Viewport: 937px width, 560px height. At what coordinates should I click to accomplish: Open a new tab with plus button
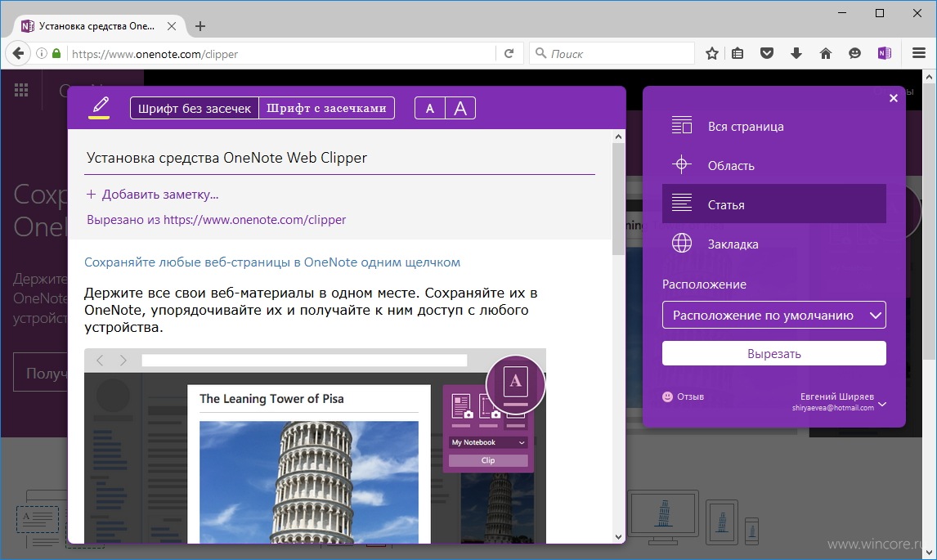pyautogui.click(x=200, y=26)
